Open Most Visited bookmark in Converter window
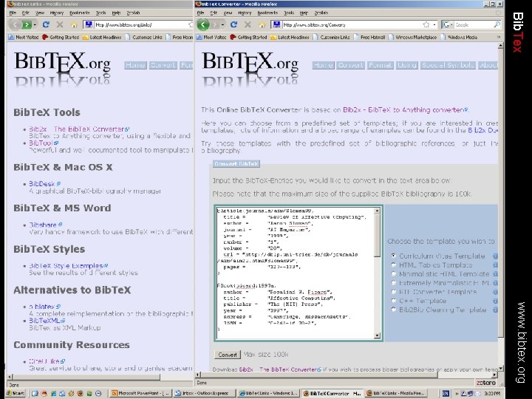This screenshot has height=399, width=532. click(211, 38)
